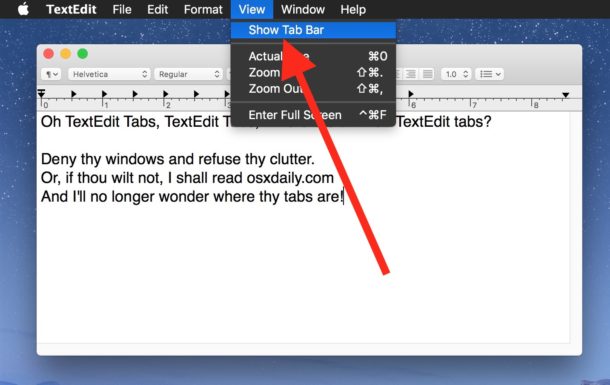Click the line "Deny thy windows and refuse thy clutter."

[178, 159]
